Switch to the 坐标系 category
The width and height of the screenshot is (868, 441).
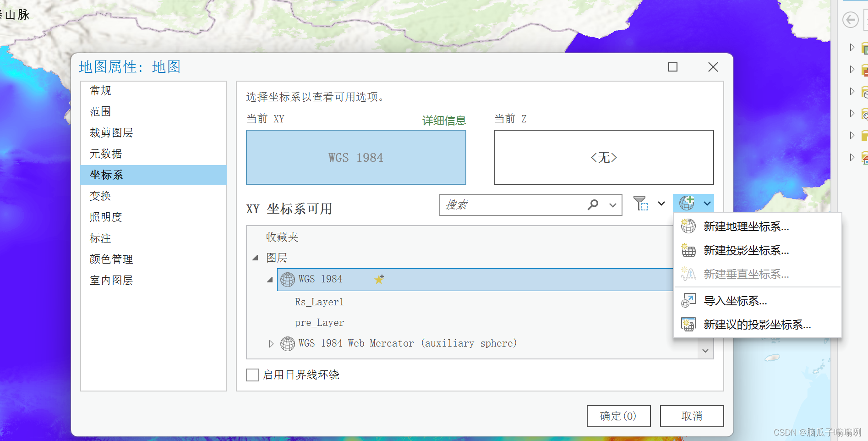click(x=106, y=175)
